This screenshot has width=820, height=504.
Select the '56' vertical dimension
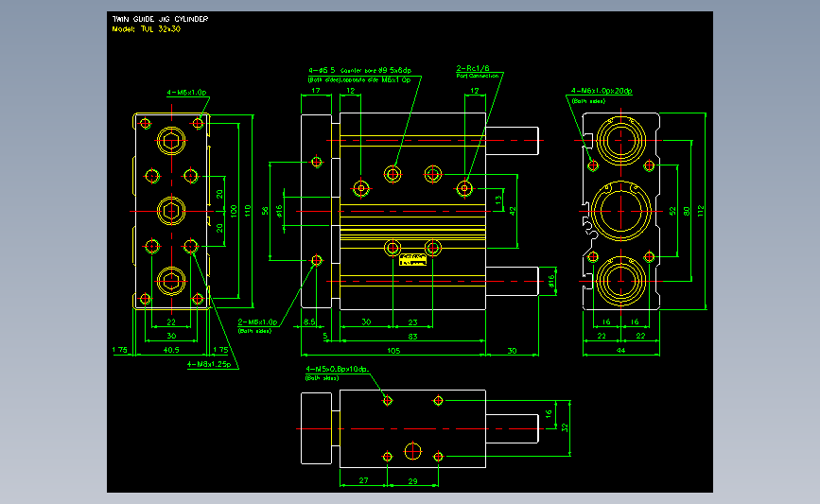(265, 211)
